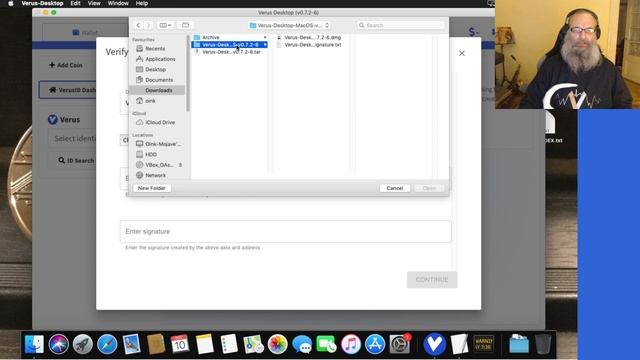Click the Verus Desktop icon in Dock
Screen dimensions: 640x360
click(x=435, y=344)
